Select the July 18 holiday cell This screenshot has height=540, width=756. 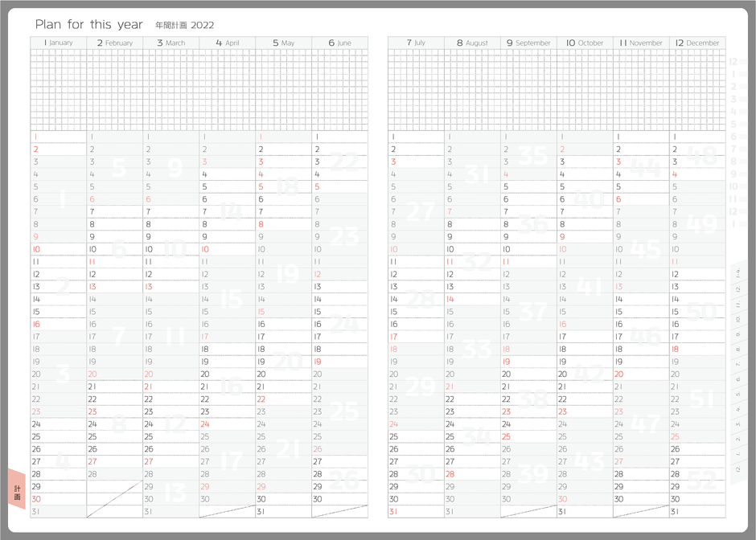click(416, 350)
